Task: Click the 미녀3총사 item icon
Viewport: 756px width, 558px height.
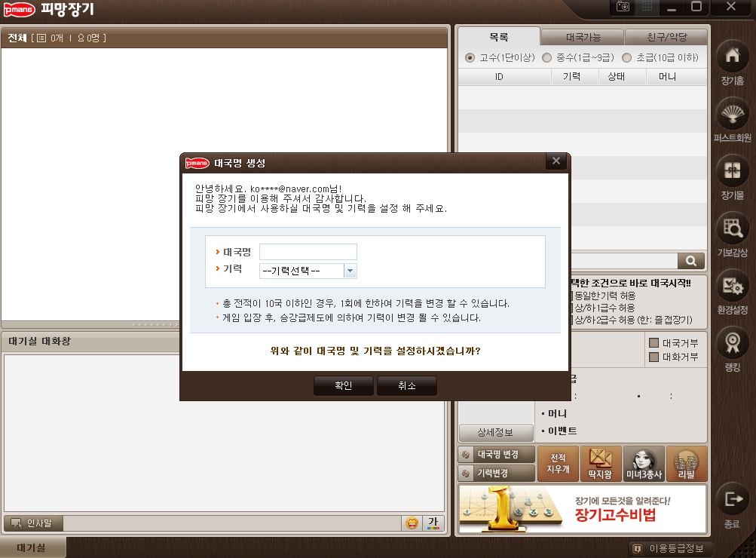Action: click(644, 464)
